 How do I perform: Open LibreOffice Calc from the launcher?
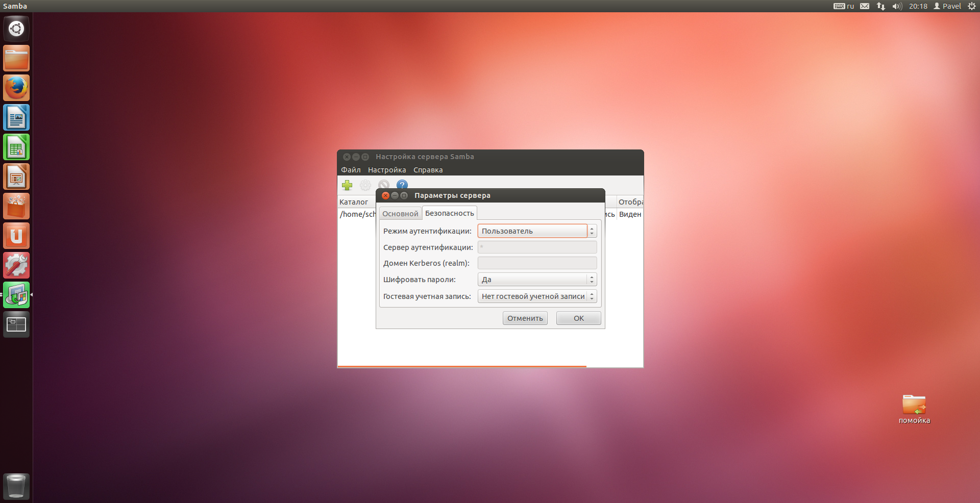(16, 147)
